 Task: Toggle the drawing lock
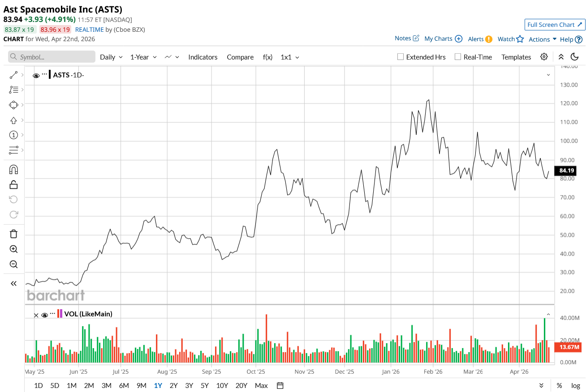pyautogui.click(x=13, y=184)
